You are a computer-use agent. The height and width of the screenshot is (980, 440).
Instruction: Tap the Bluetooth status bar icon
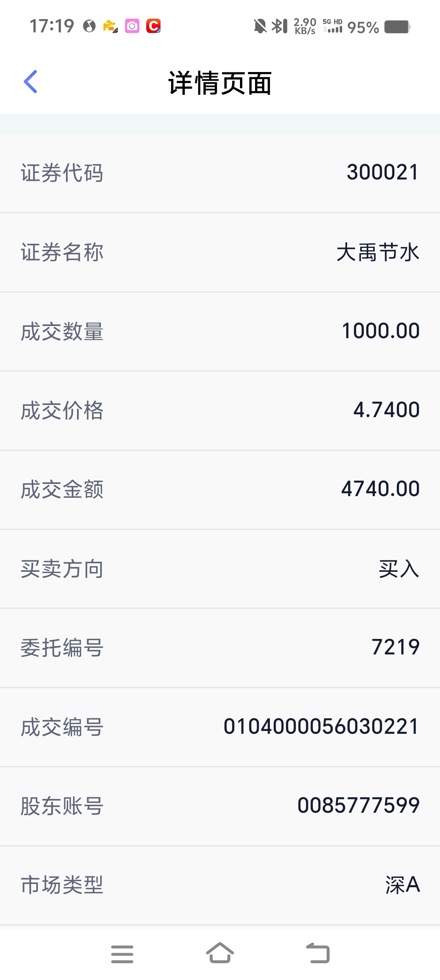click(x=279, y=26)
